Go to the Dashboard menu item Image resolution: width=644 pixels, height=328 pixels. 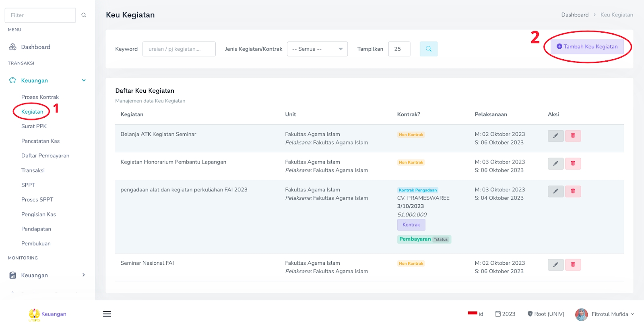tap(35, 47)
